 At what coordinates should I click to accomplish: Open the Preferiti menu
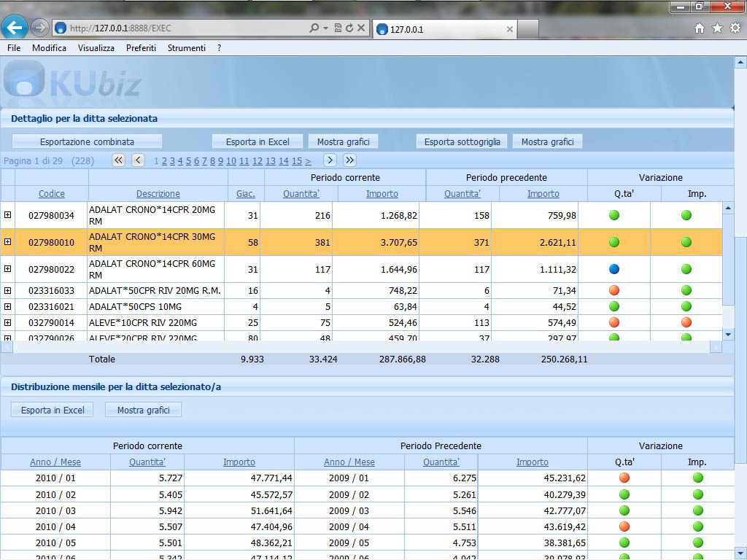(x=141, y=48)
